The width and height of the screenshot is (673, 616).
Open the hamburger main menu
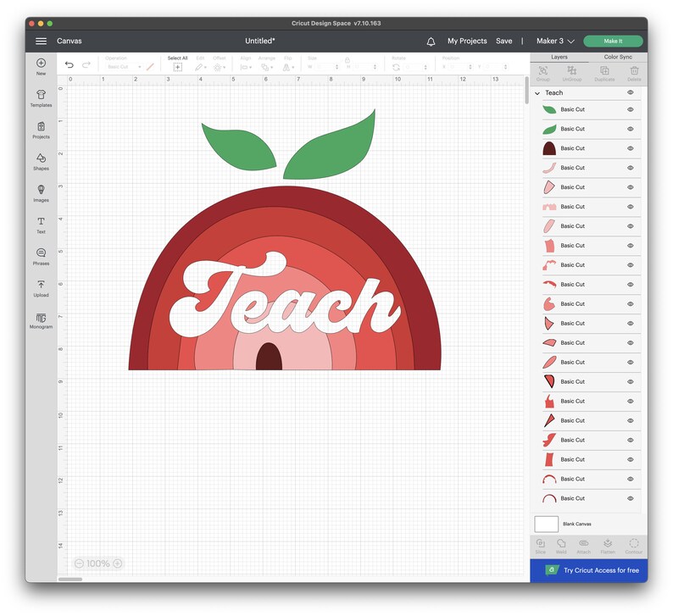41,42
